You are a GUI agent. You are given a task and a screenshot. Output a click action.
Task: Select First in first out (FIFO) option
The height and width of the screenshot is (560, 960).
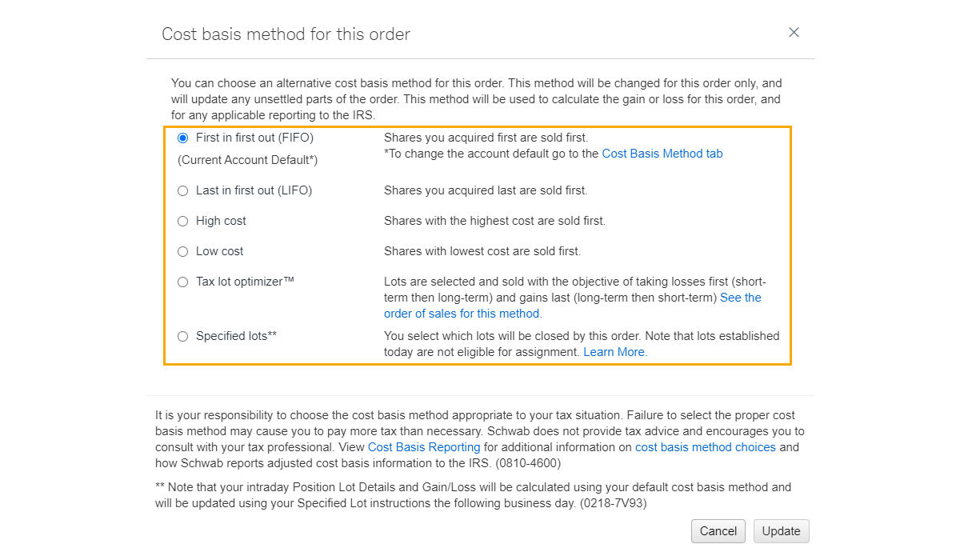click(x=182, y=138)
